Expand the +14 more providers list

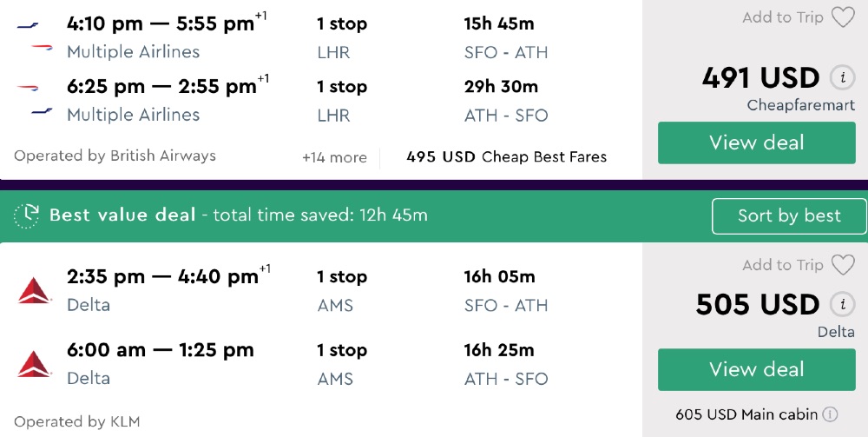[x=334, y=158]
